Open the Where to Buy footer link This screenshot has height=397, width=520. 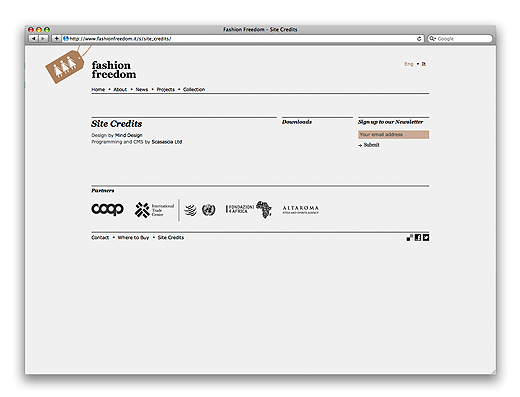click(133, 237)
